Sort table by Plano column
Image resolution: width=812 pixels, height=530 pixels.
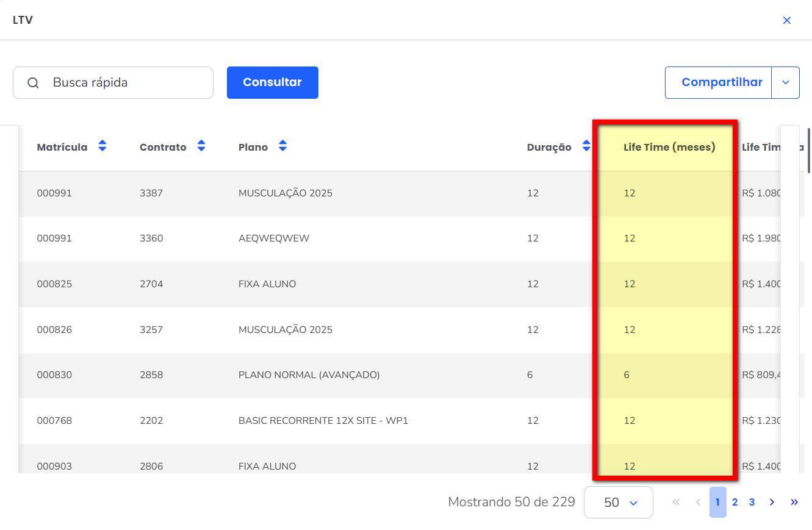coord(282,146)
